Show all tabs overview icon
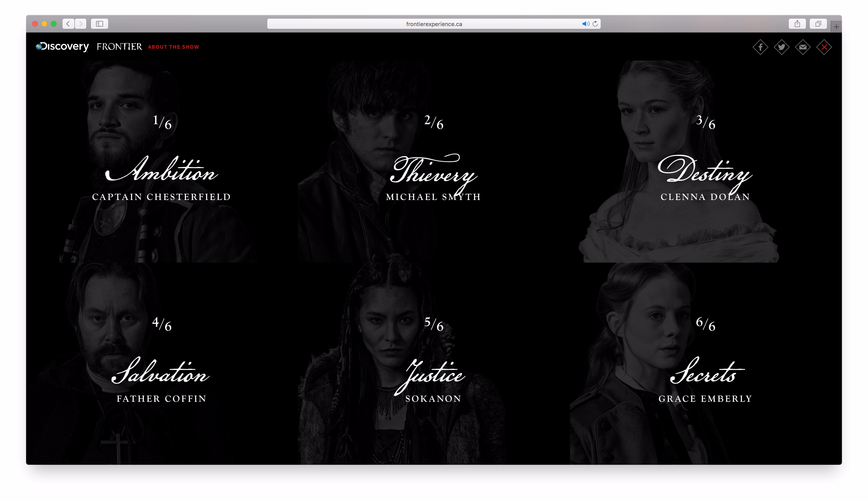 [x=818, y=24]
